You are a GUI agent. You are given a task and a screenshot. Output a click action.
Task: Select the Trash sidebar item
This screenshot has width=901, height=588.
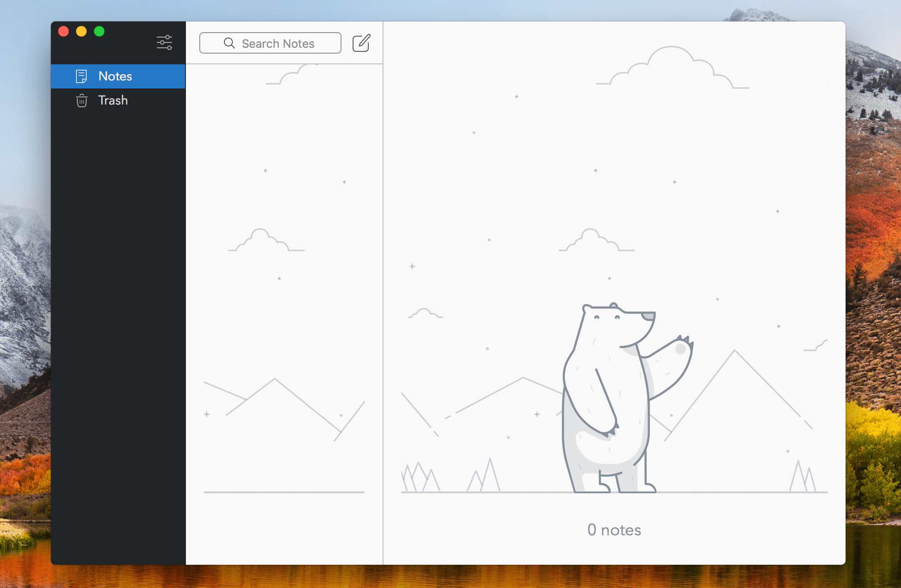[x=113, y=101]
